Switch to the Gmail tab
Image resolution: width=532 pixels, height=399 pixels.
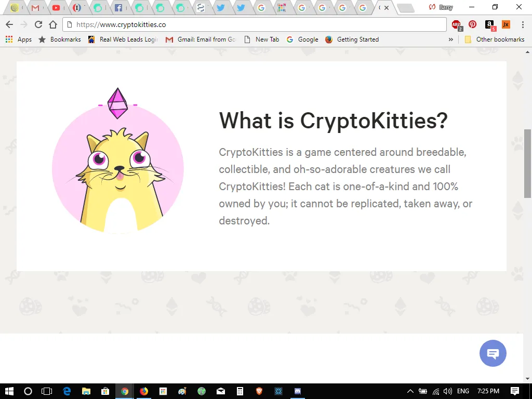pos(35,8)
